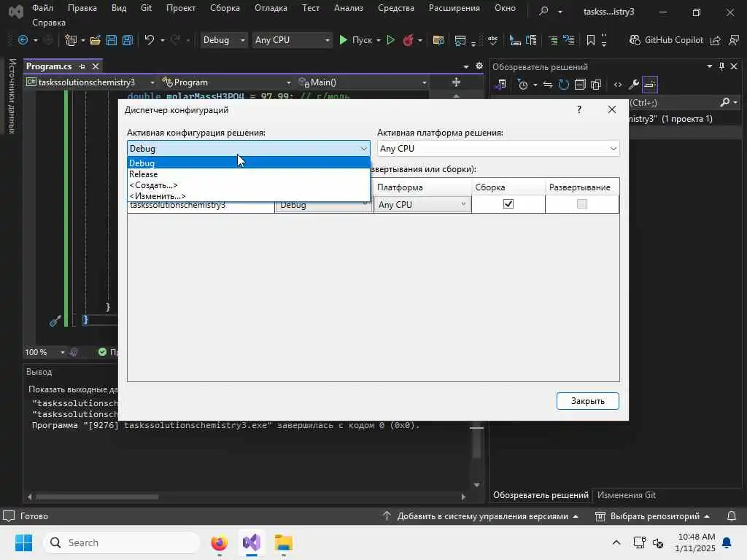This screenshot has height=560, width=747.
Task: Toggle the Развертывание checkbox for taskssolutionchemistry3
Action: pos(581,204)
